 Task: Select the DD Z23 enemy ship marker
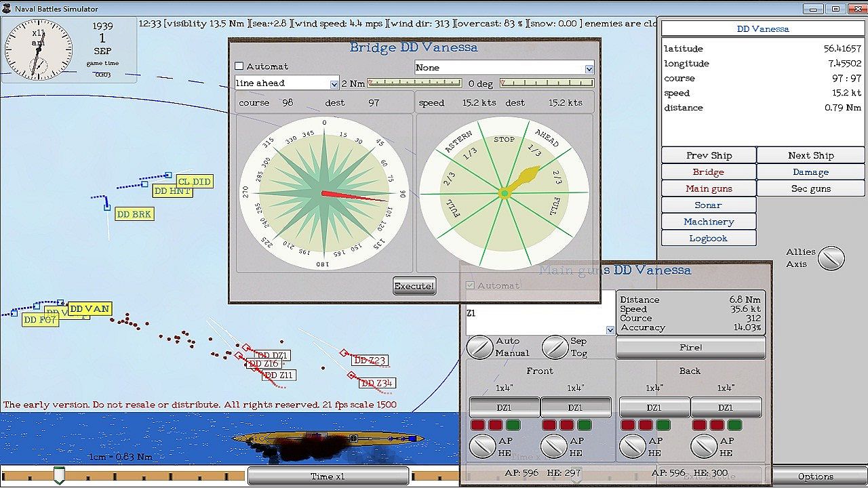click(370, 361)
